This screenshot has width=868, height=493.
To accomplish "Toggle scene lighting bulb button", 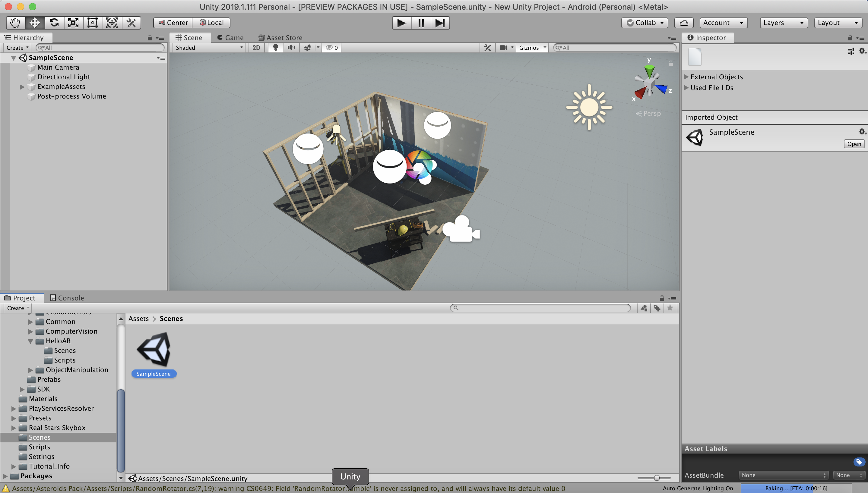I will (x=275, y=48).
